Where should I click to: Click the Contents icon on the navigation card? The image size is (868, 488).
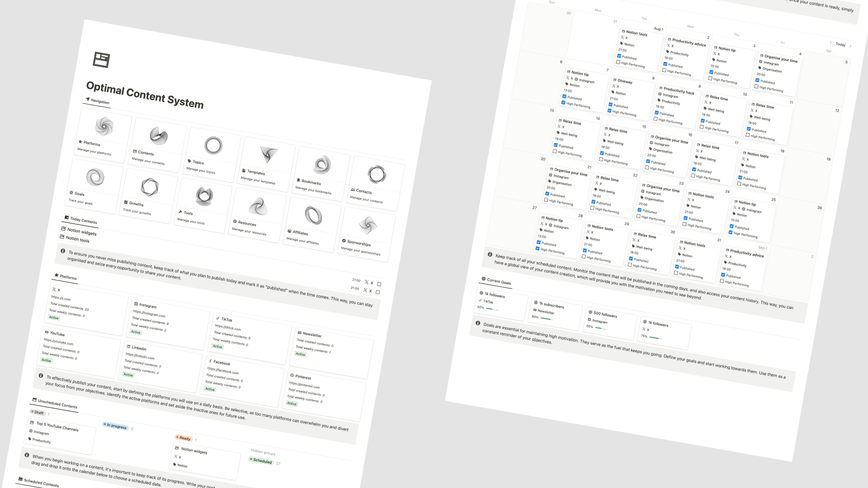pyautogui.click(x=135, y=151)
